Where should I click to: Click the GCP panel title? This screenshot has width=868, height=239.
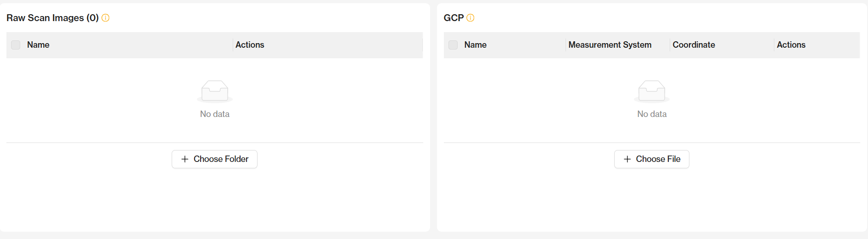pyautogui.click(x=454, y=18)
